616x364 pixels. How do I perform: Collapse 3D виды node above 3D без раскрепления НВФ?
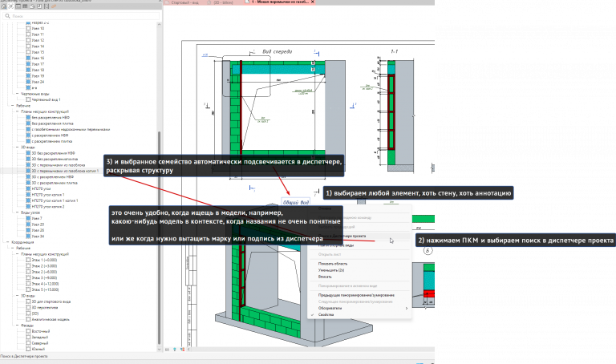click(18, 148)
